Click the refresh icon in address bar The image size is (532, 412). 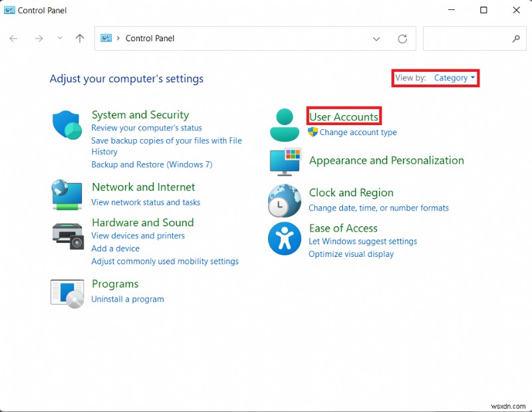pos(402,39)
